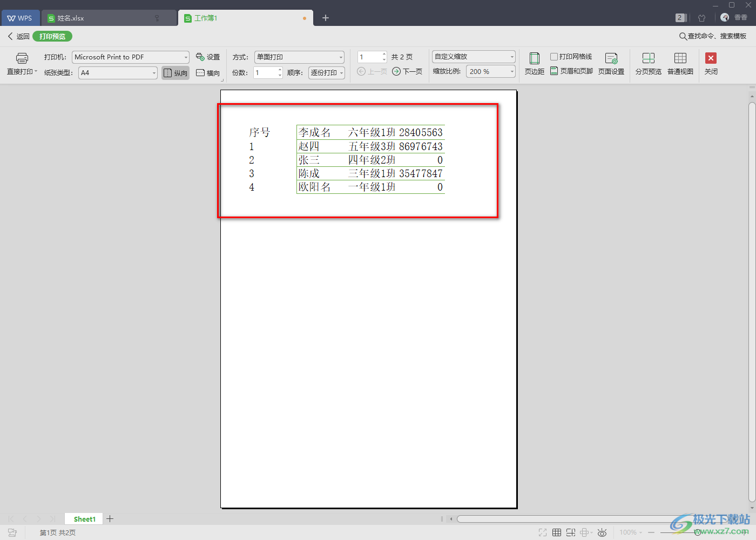Switch to the WPS home tab
This screenshot has height=540, width=756.
[x=20, y=18]
